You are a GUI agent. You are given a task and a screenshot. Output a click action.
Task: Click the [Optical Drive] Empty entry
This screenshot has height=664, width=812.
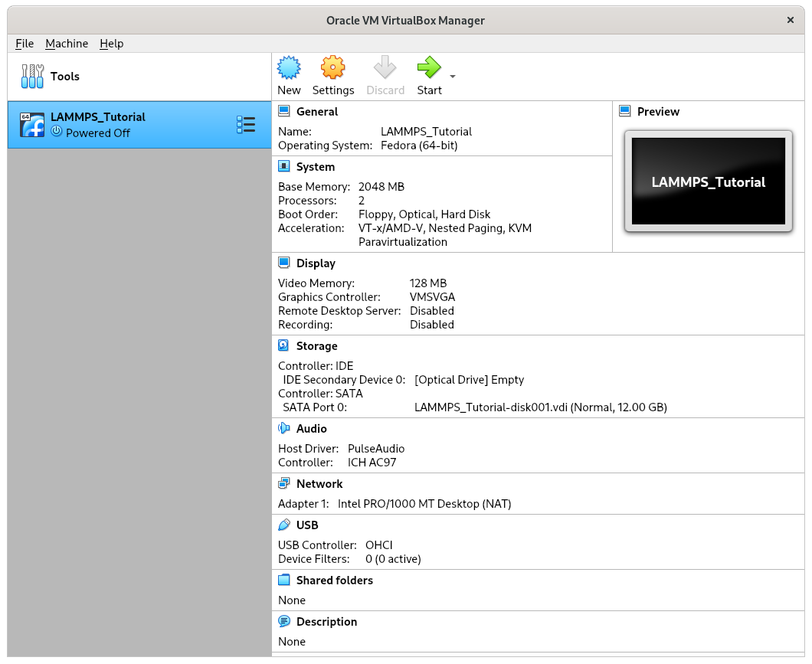tap(469, 381)
